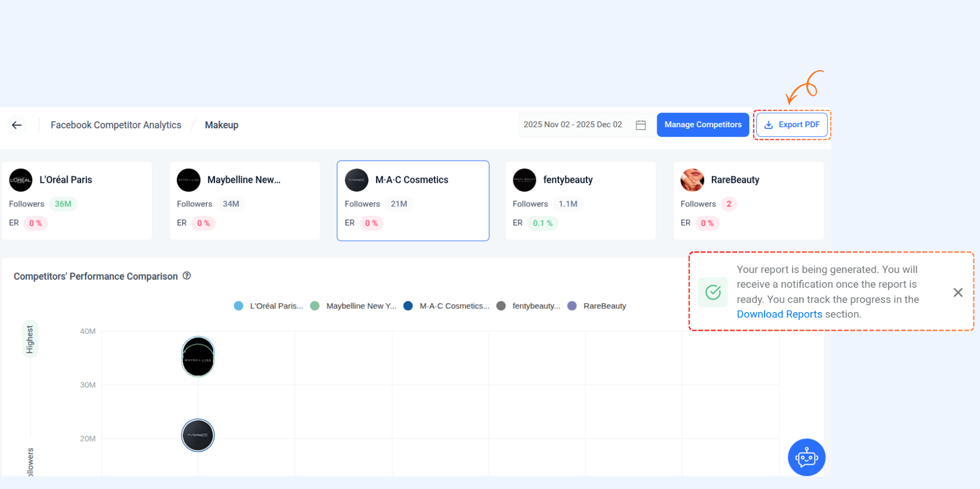
Task: Click L'Oréal Paris... legend label
Action: [277, 306]
